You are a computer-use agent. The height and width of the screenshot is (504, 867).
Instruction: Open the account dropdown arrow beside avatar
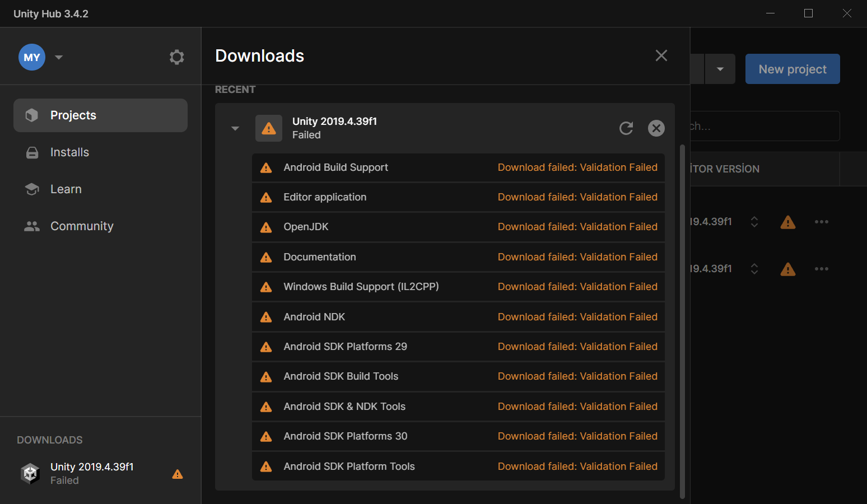click(x=59, y=57)
